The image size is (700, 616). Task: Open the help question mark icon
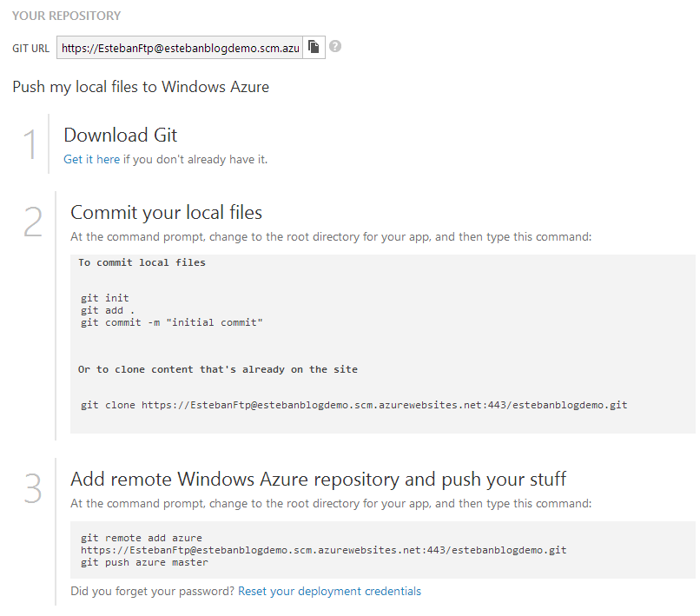coord(335,46)
